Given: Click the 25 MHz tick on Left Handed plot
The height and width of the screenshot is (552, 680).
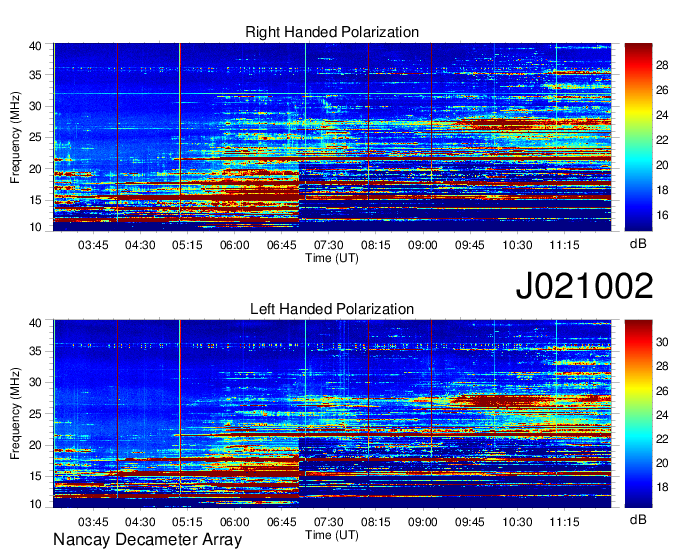Looking at the screenshot, I should (x=35, y=414).
